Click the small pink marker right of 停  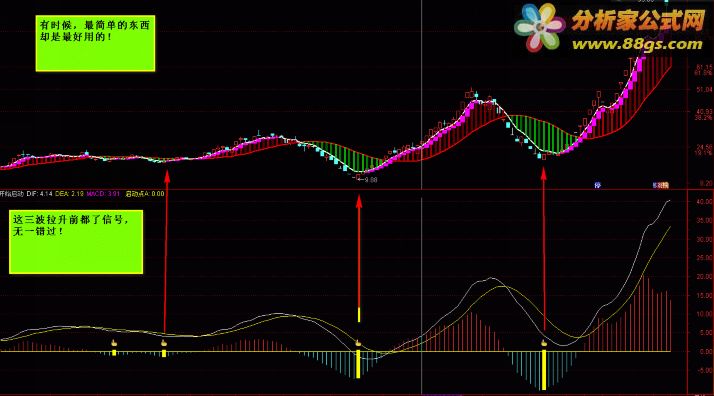pyautogui.click(x=661, y=185)
